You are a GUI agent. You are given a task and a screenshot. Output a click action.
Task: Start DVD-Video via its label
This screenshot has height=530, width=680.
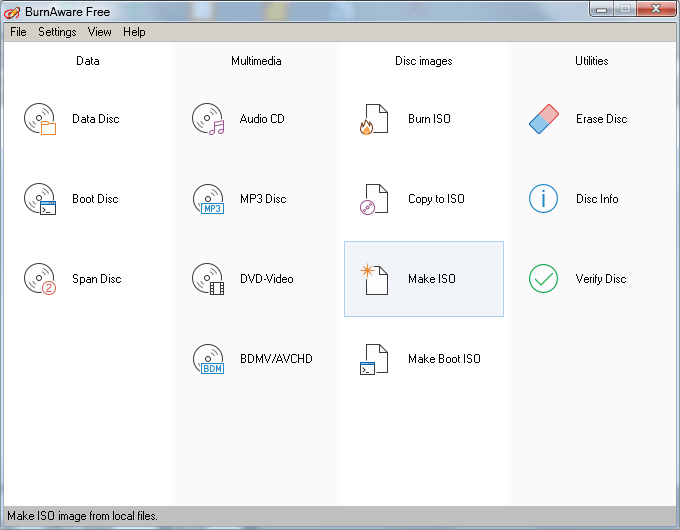click(266, 279)
